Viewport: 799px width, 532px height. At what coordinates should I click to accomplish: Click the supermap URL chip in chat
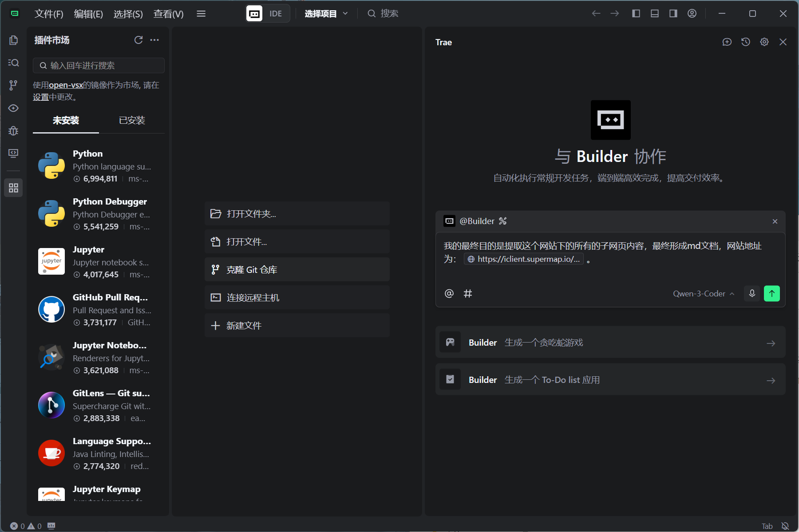(x=524, y=259)
